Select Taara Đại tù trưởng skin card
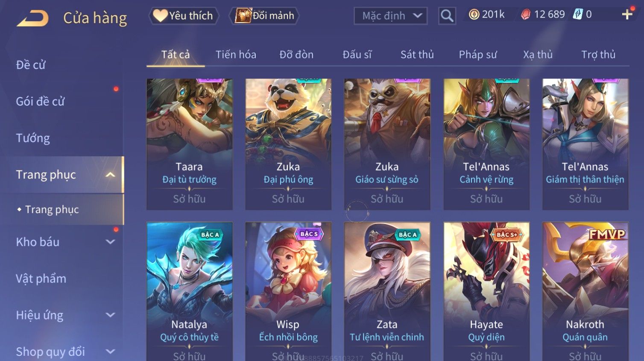 [x=189, y=144]
